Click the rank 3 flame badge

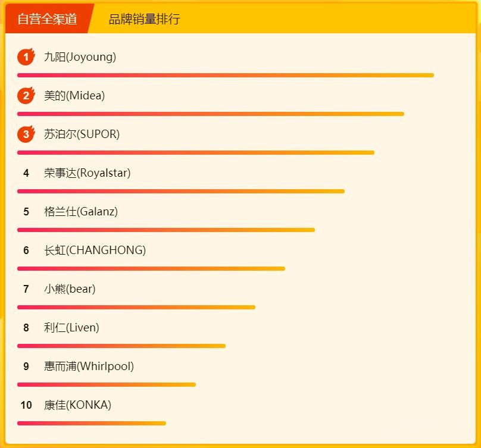(x=26, y=134)
